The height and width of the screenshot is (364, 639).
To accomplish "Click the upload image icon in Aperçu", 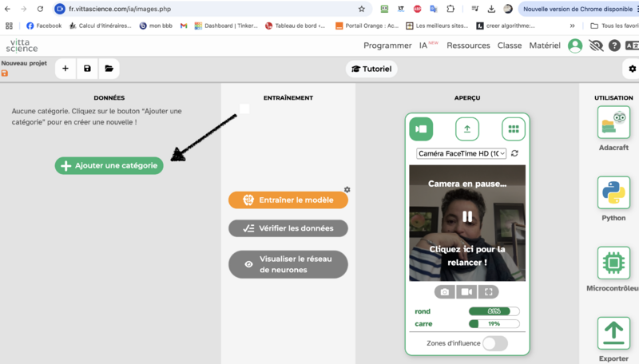I will coord(467,129).
